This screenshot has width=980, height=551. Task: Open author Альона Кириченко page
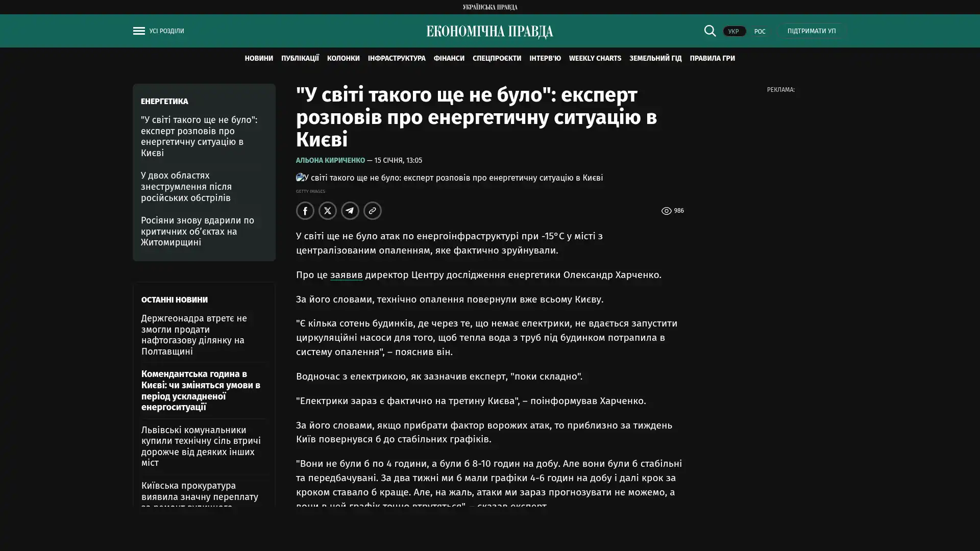pyautogui.click(x=330, y=161)
